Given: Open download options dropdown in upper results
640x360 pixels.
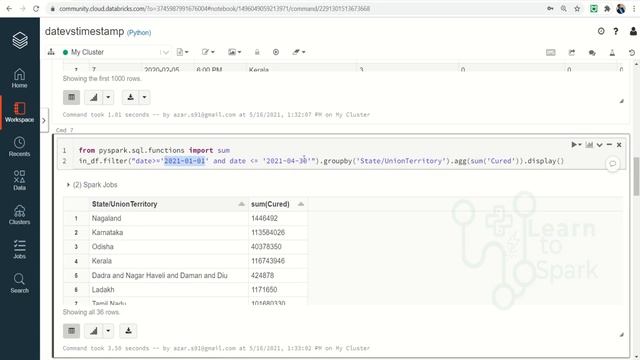Looking at the screenshot, I should [x=144, y=97].
